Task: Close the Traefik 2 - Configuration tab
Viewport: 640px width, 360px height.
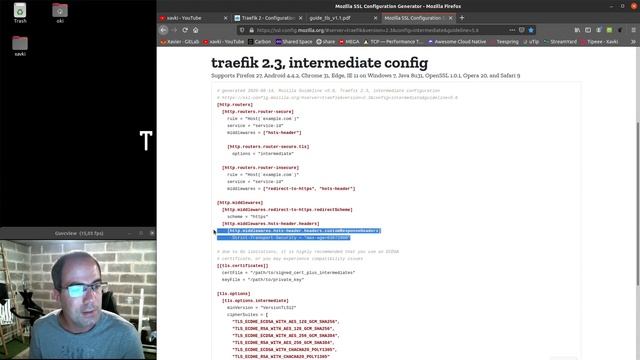Action: coord(300,18)
